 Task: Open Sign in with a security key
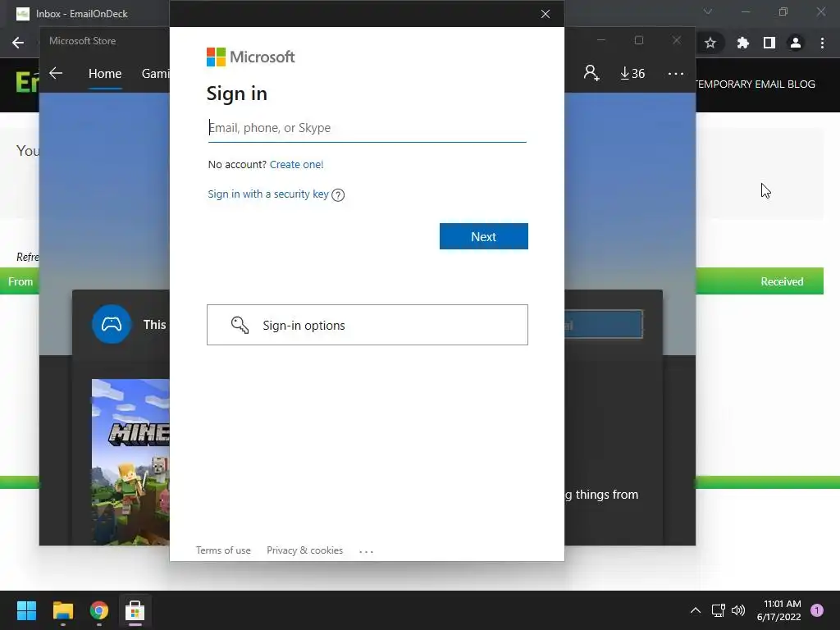268,194
